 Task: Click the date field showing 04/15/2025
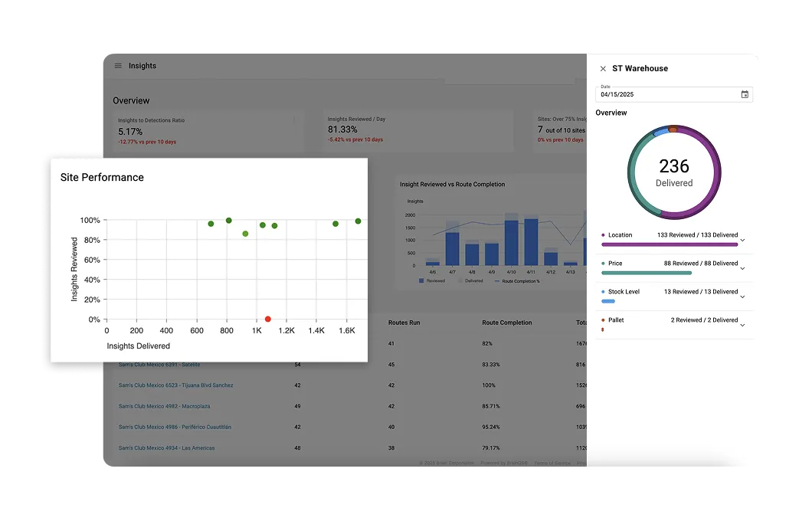pyautogui.click(x=674, y=94)
